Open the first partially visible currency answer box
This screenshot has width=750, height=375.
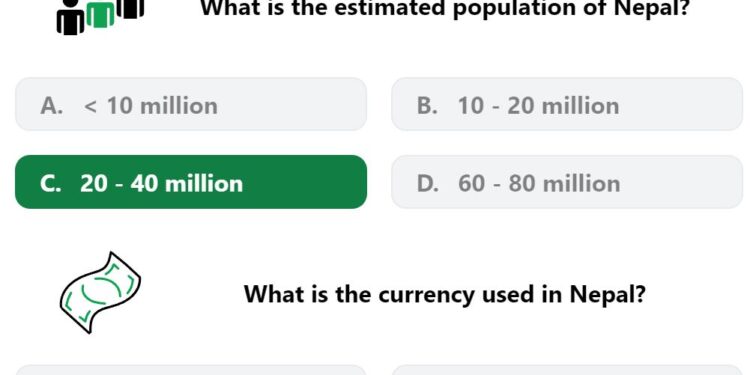[x=191, y=370]
